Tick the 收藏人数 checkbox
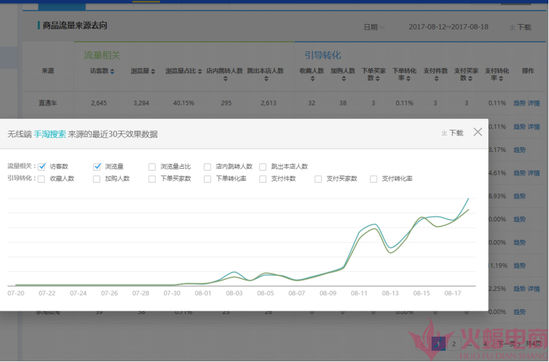 coord(41,179)
